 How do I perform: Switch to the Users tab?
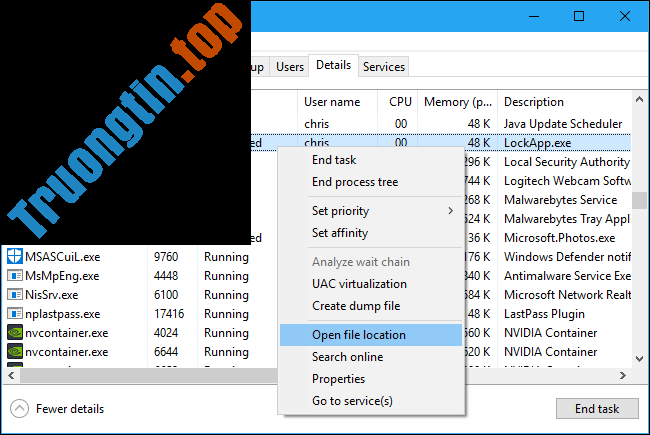[290, 67]
